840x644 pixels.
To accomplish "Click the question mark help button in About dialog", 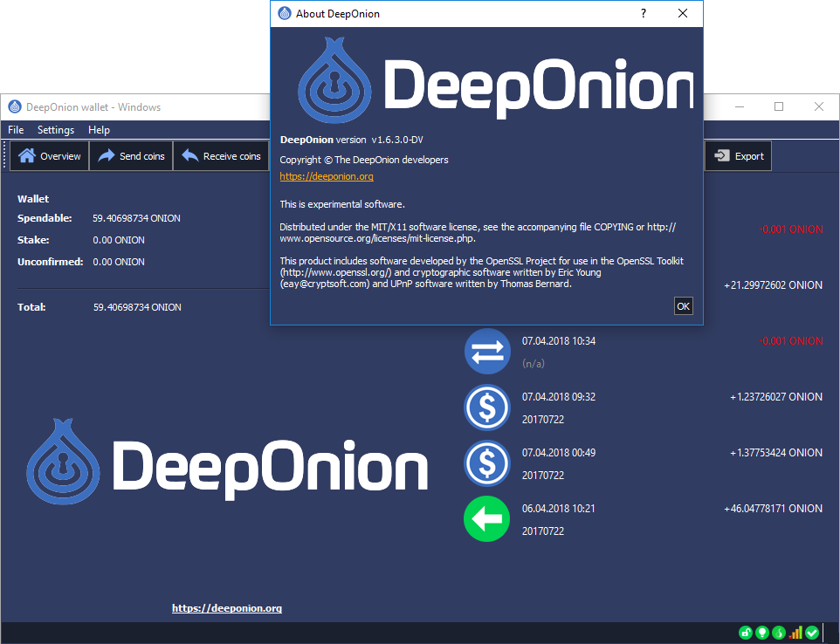I will tap(644, 13).
